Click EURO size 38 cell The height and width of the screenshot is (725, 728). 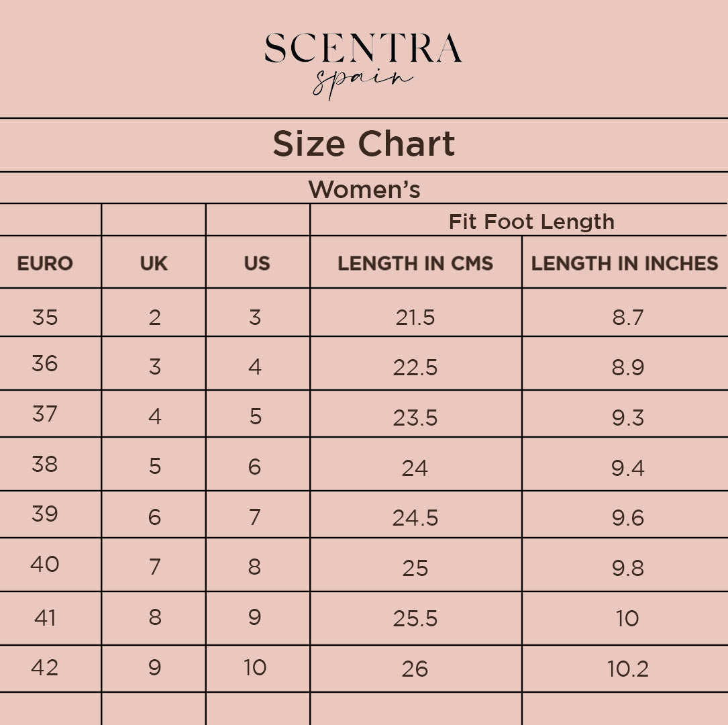[45, 464]
